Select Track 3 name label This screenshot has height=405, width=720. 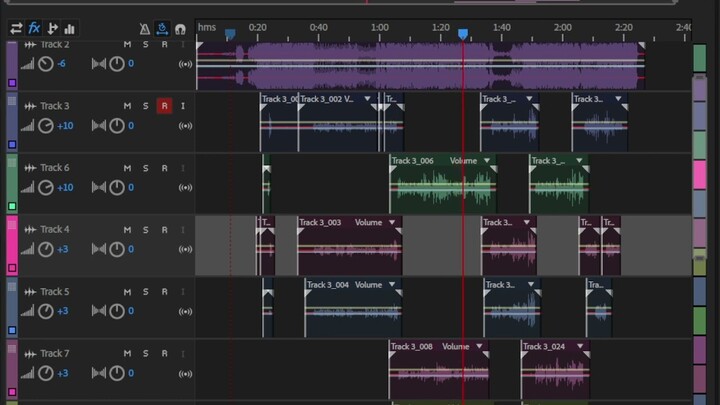pos(55,106)
